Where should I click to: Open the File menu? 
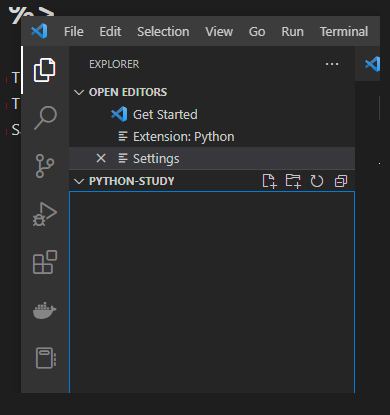tap(74, 32)
